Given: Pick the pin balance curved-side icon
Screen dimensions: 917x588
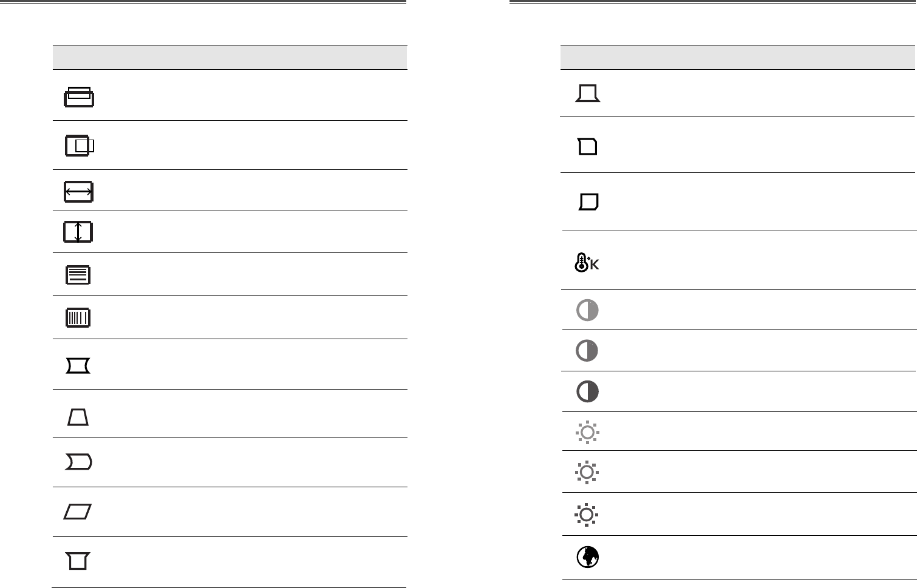Looking at the screenshot, I should [x=78, y=463].
